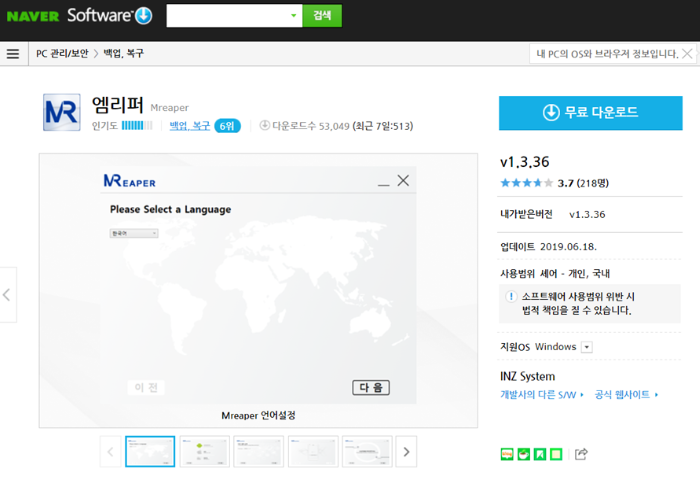The width and height of the screenshot is (700, 483).
Task: Expand the 지원OS Windows dropdown
Action: coord(587,347)
